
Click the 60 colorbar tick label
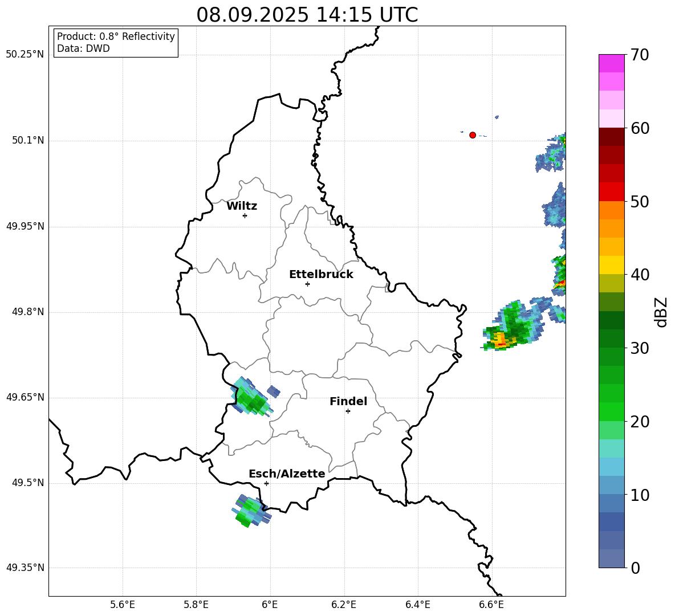(640, 128)
